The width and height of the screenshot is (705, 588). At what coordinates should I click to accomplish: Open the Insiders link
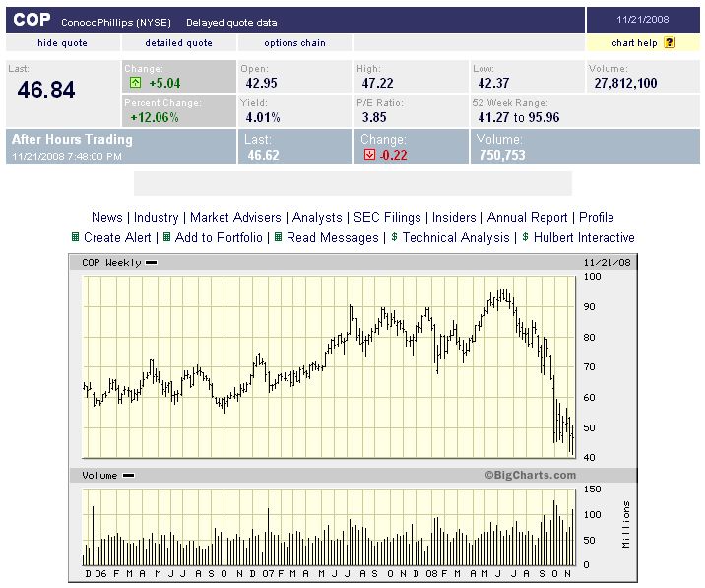click(454, 217)
